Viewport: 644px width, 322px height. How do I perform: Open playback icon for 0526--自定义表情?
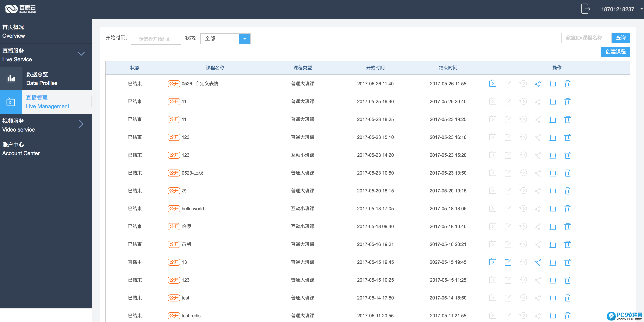(523, 83)
